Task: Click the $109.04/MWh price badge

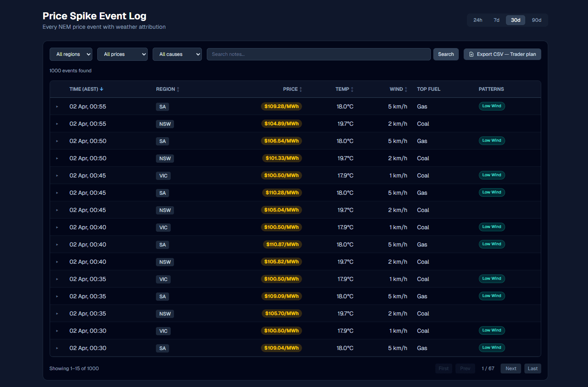Action: [x=281, y=348]
